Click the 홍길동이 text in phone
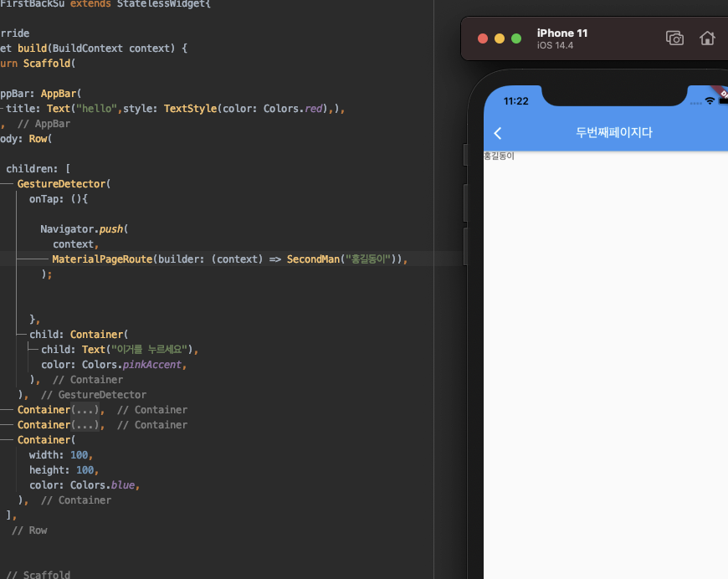This screenshot has width=728, height=579. (x=499, y=156)
